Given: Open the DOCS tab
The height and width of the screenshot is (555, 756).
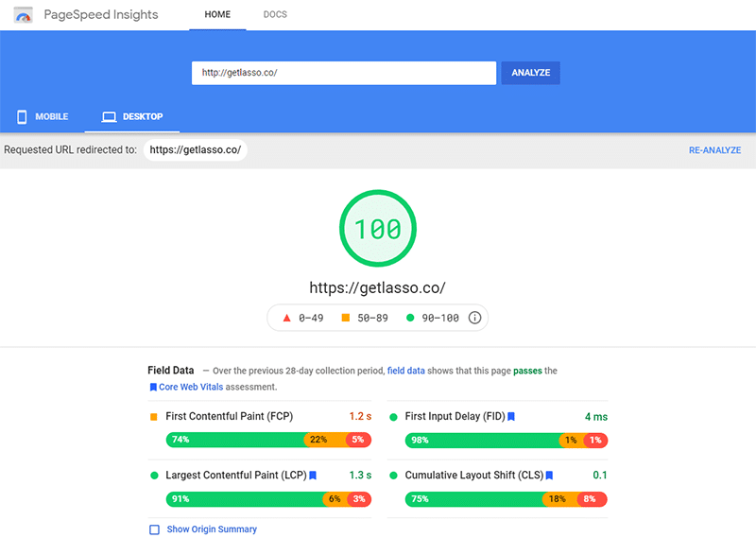Looking at the screenshot, I should pos(275,15).
